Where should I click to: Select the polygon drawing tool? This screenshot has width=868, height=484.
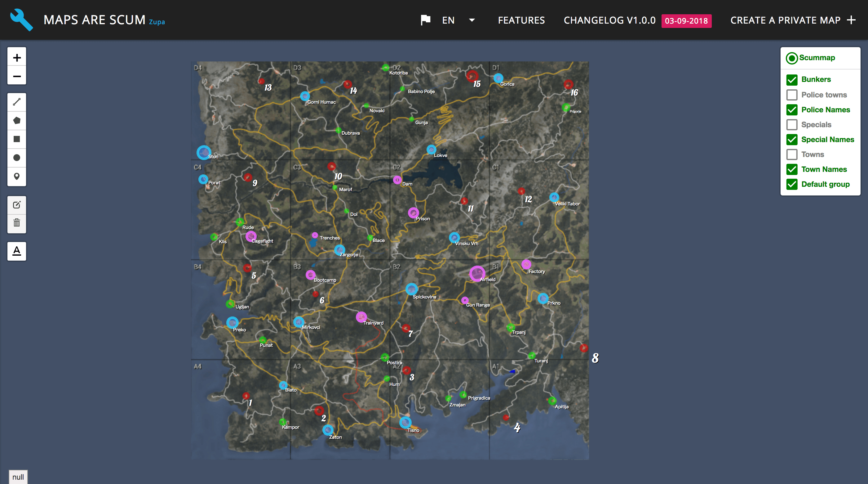[x=16, y=120]
